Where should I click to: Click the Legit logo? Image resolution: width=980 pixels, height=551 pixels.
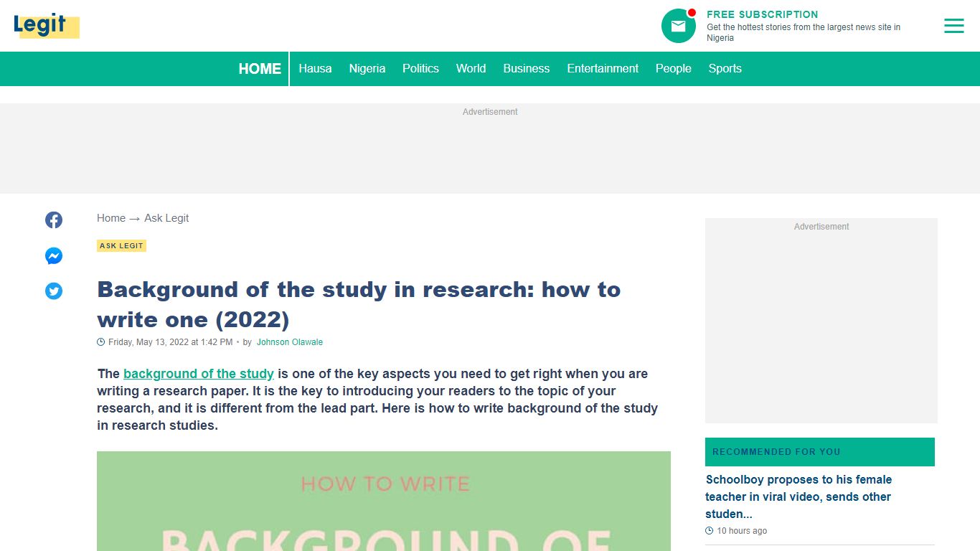click(46, 26)
